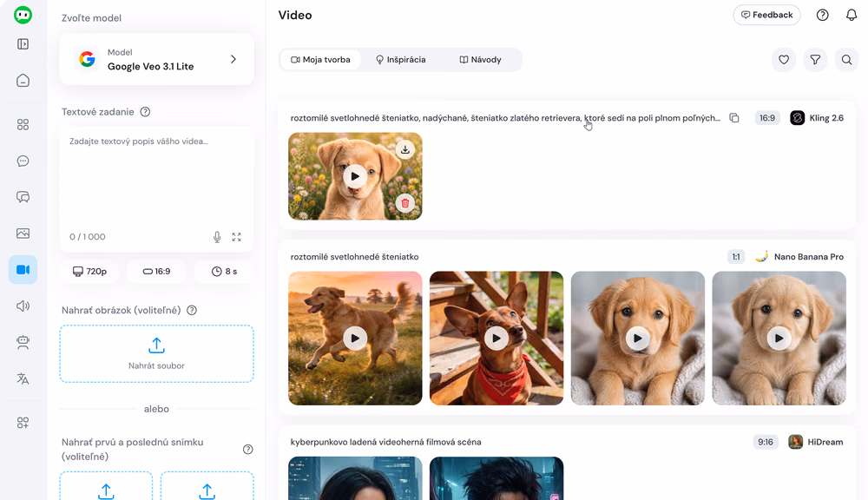
Task: Play the fourth puppy on blanket video
Action: pos(779,339)
